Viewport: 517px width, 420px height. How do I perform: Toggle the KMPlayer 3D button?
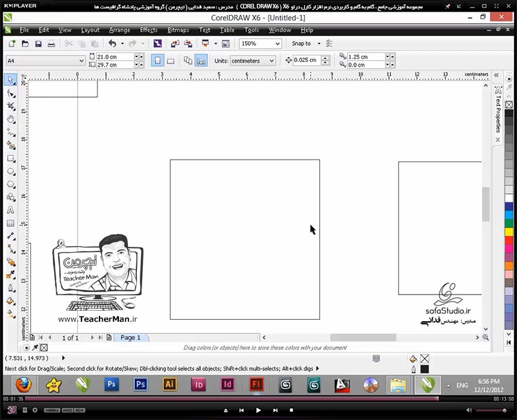(x=12, y=410)
